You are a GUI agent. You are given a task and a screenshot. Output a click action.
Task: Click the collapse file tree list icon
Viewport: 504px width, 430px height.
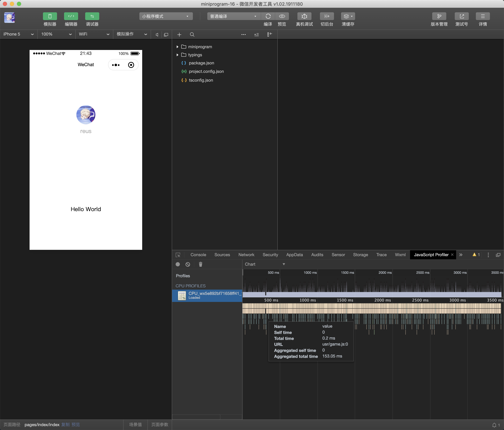(256, 34)
